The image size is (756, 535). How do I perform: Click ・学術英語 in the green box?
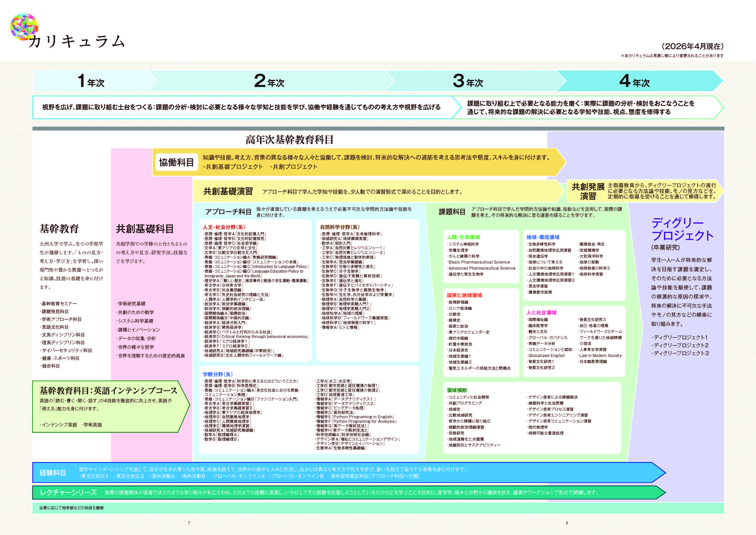(x=92, y=425)
